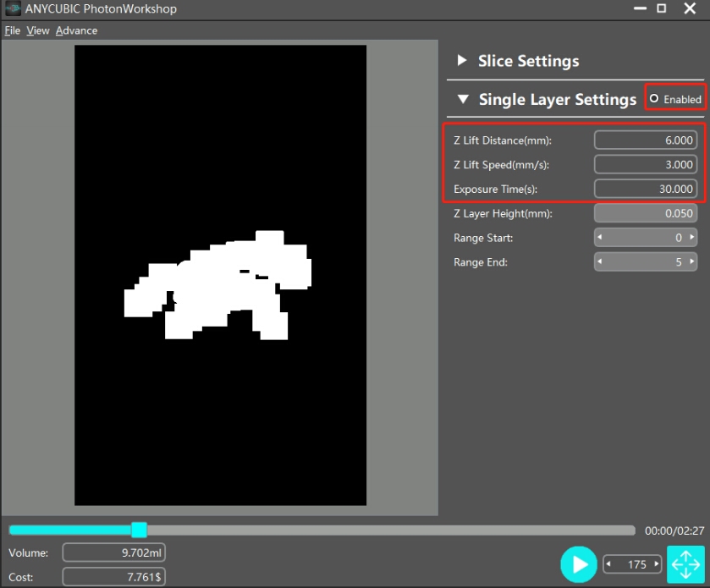Click the Z Lift Speed input field
The image size is (710, 588).
(x=645, y=164)
